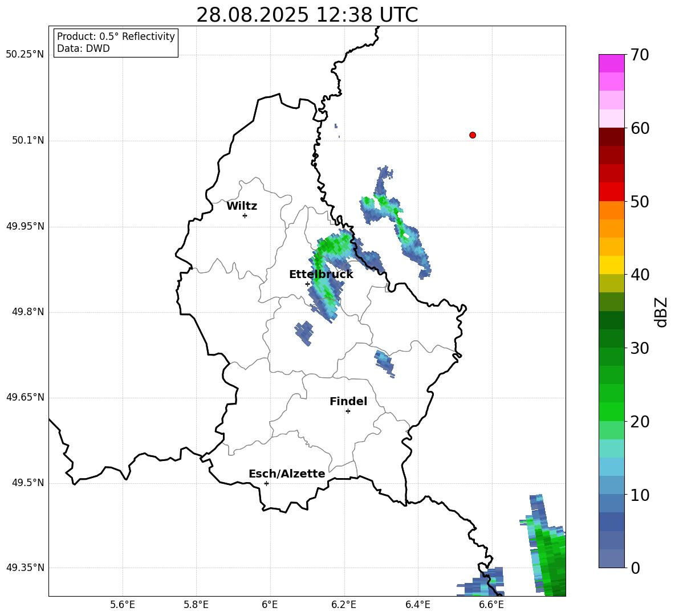This screenshot has width=675, height=616.
Task: Click the Esch/Alzette station cross marker
Action: (266, 483)
